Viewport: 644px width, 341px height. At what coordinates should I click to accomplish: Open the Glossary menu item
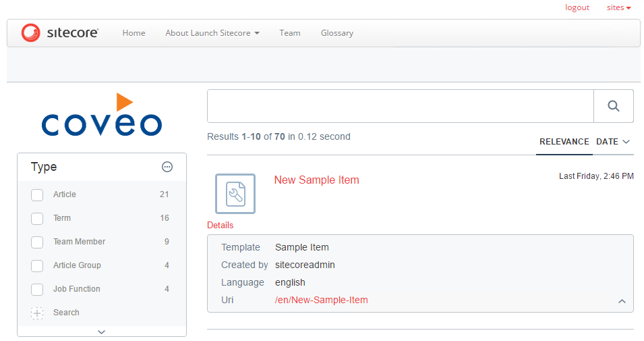[x=337, y=33]
